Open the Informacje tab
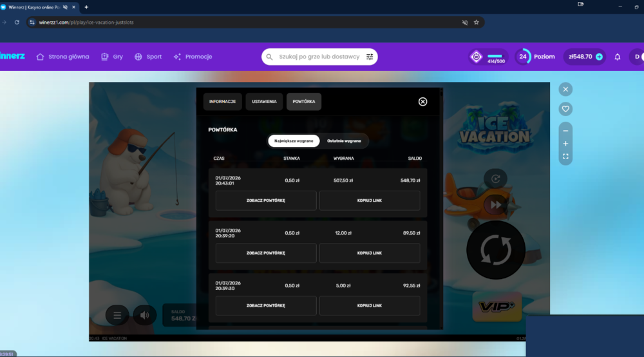 [222, 101]
